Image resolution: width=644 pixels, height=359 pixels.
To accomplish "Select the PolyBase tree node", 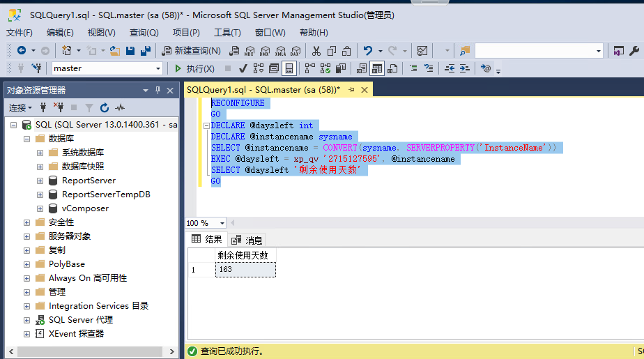I will pyautogui.click(x=66, y=264).
